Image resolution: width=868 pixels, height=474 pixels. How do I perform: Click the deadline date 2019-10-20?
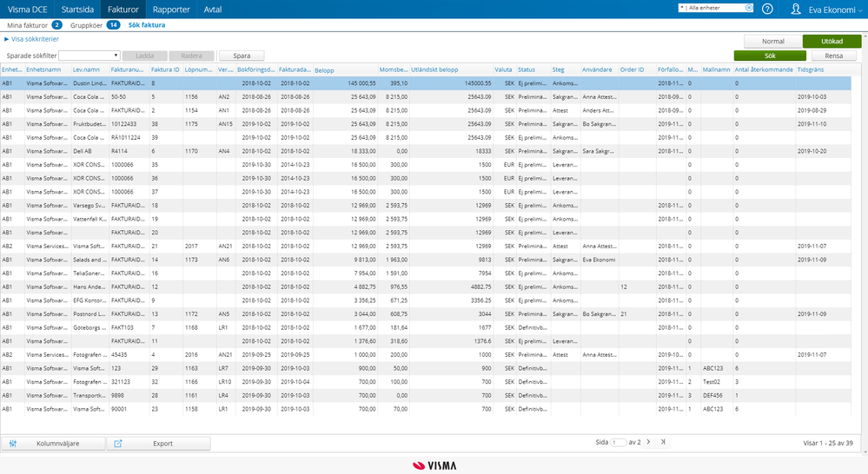click(x=812, y=151)
